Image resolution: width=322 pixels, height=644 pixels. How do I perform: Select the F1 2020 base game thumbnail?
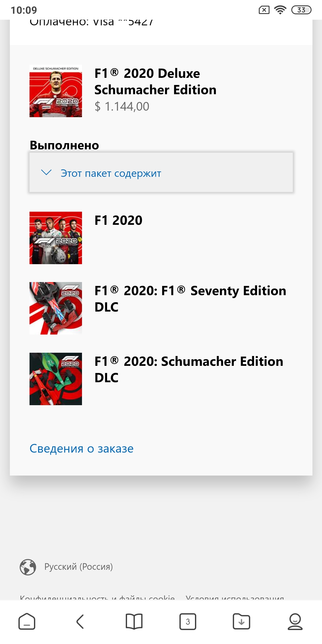[x=56, y=238]
